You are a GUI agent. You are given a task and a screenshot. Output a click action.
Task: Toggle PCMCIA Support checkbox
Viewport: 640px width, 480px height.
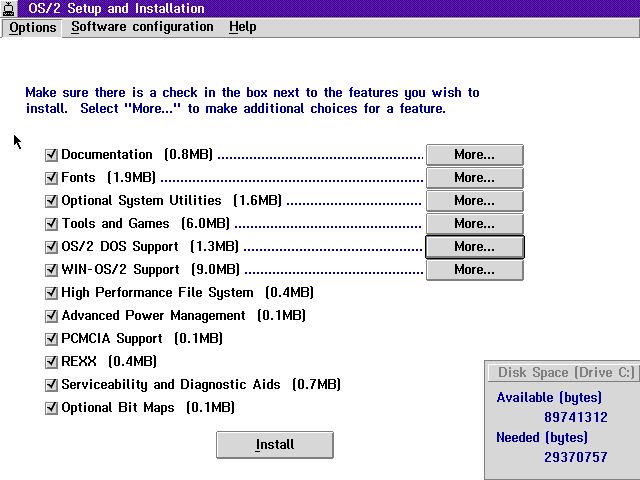(x=51, y=339)
